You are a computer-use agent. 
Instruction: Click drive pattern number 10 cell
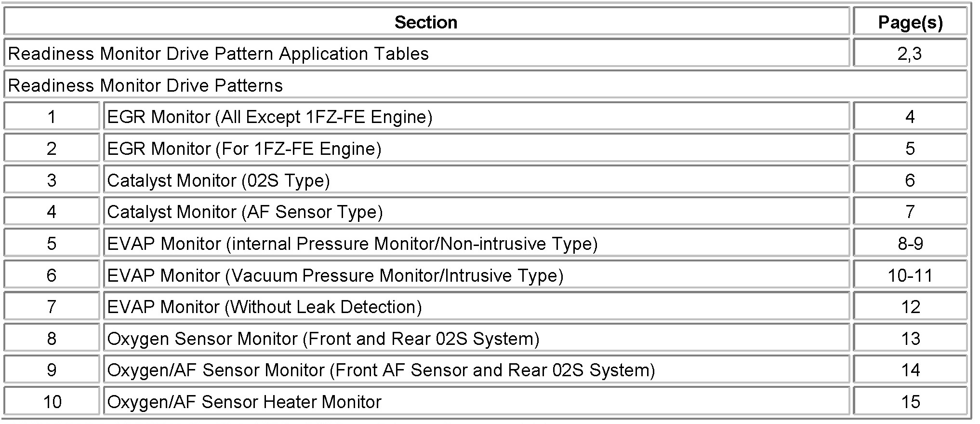(52, 402)
